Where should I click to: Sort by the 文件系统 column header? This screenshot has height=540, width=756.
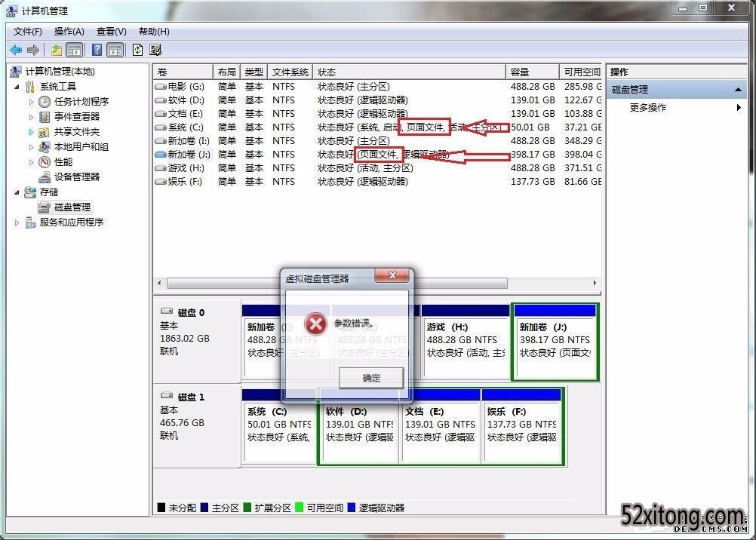click(x=290, y=72)
